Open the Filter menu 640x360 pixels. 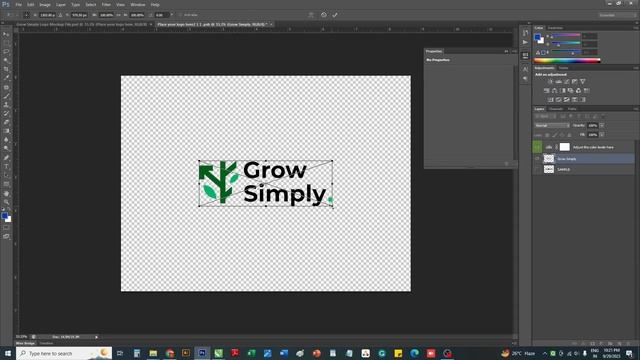tap(106, 4)
